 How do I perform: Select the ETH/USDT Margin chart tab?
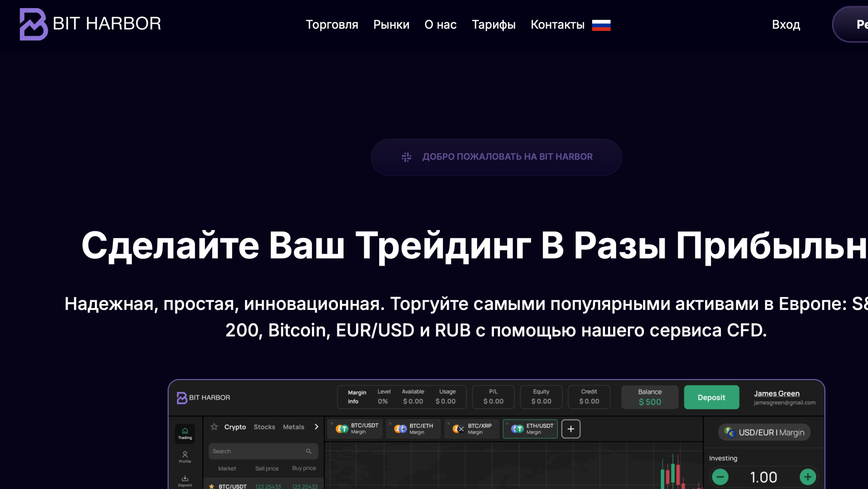point(530,429)
